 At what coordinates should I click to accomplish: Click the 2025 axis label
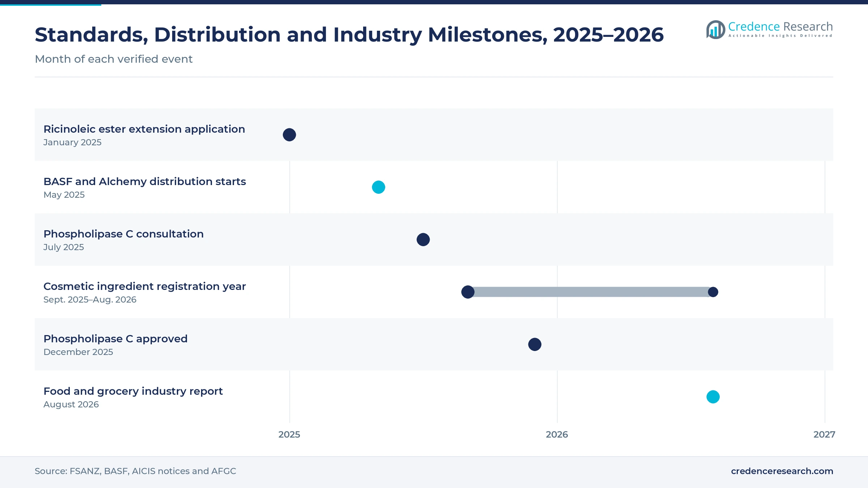tap(289, 435)
